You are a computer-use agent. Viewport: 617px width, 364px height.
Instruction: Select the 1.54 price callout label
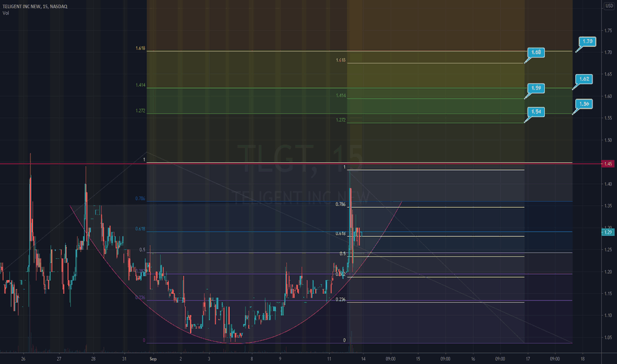coord(536,112)
